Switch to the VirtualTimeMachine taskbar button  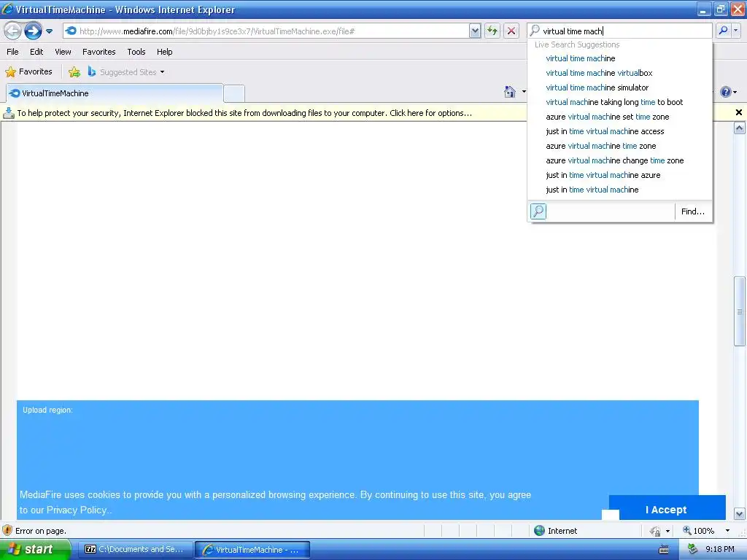point(252,550)
